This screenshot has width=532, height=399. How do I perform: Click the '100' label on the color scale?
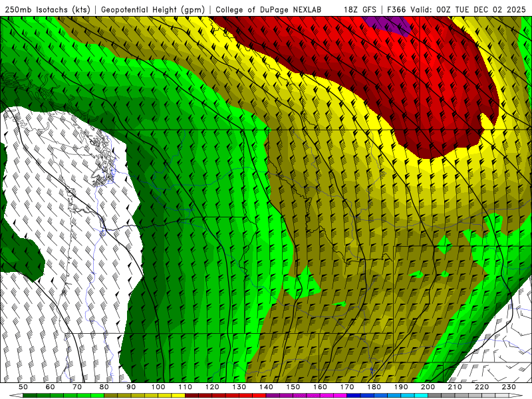[158, 387]
